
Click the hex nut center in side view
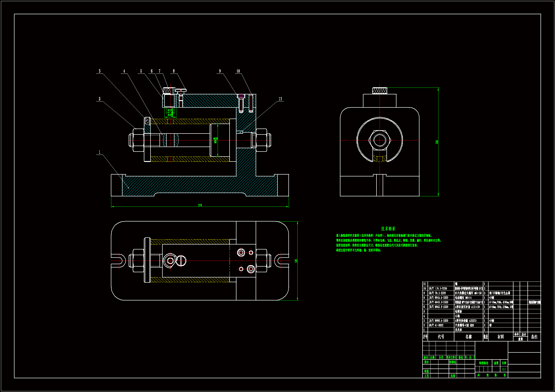tap(380, 140)
